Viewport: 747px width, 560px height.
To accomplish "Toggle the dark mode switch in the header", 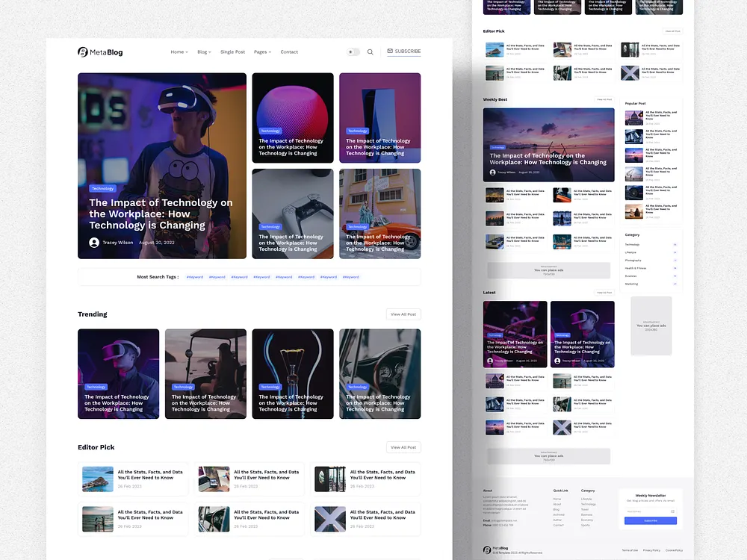I will (x=353, y=52).
